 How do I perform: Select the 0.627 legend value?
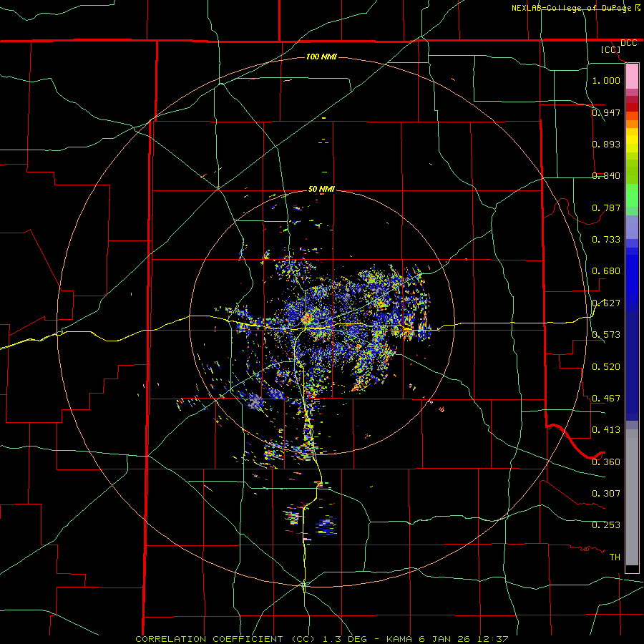tap(606, 303)
